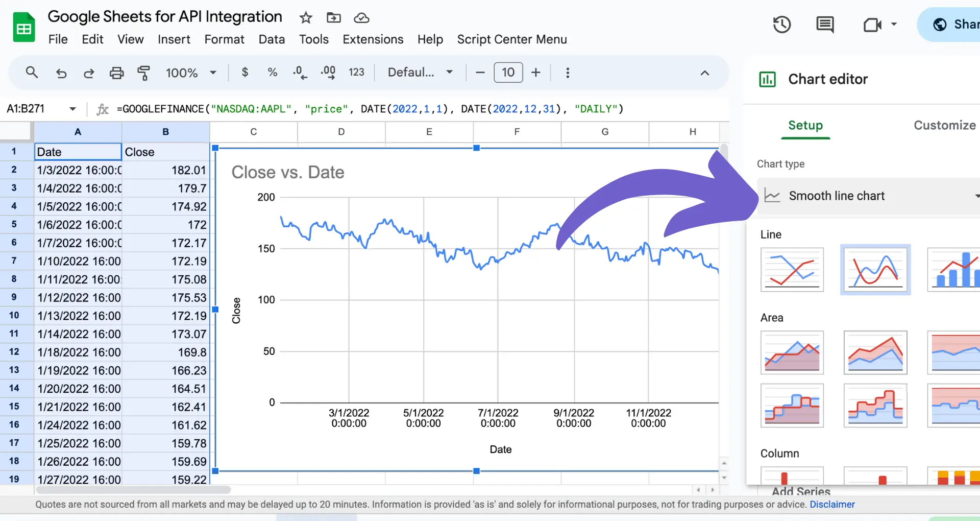This screenshot has width=980, height=521.
Task: Open the comments icon
Action: (825, 25)
